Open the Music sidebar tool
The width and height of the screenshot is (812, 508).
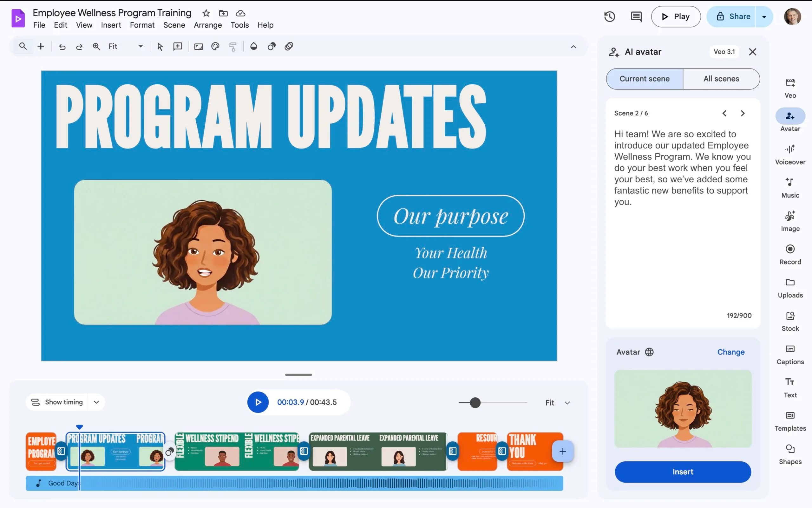(x=790, y=187)
